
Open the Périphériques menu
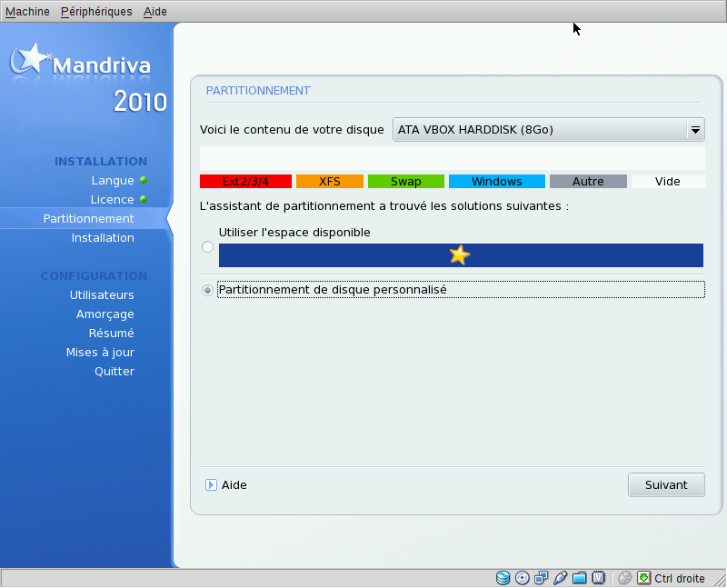96,12
